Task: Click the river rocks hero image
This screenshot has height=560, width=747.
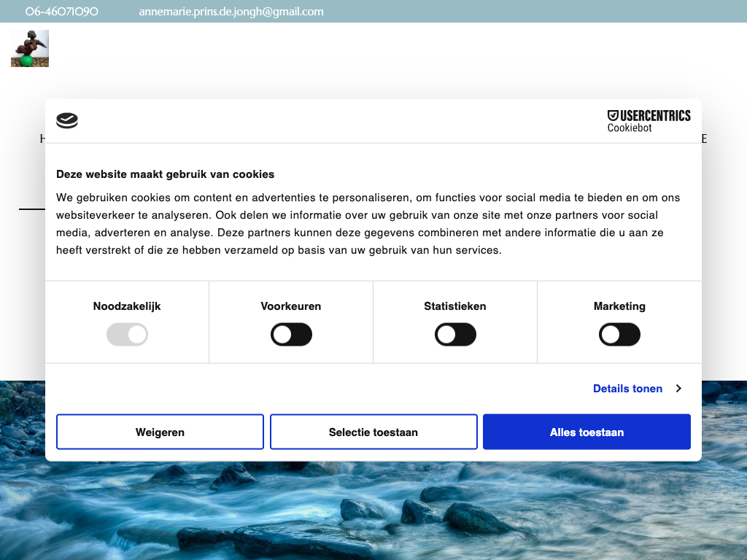Action: [373, 510]
